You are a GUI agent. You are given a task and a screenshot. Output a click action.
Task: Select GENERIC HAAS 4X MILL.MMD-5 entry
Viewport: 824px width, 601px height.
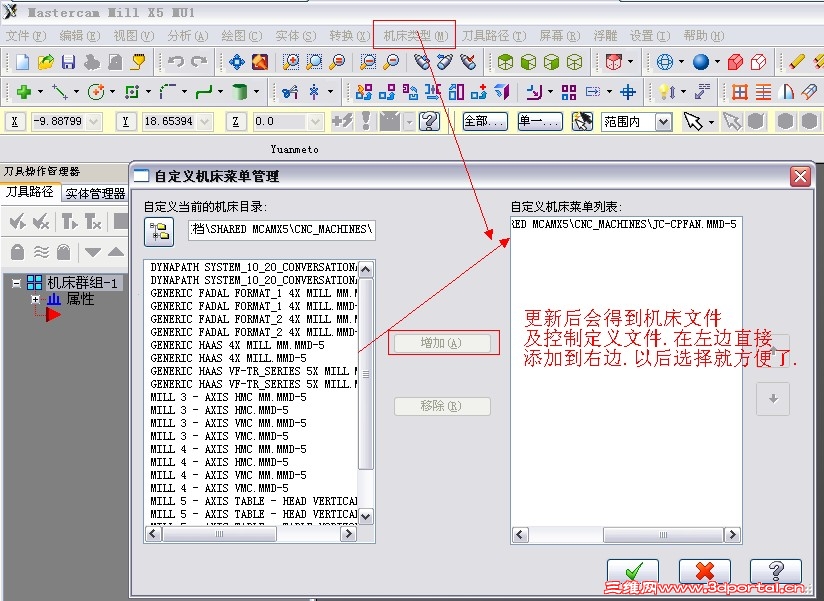point(229,358)
